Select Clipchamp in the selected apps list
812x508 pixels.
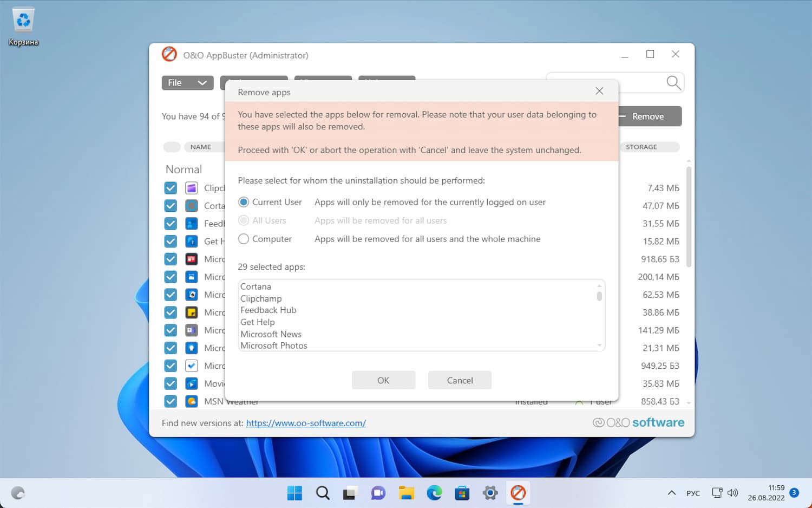261,298
